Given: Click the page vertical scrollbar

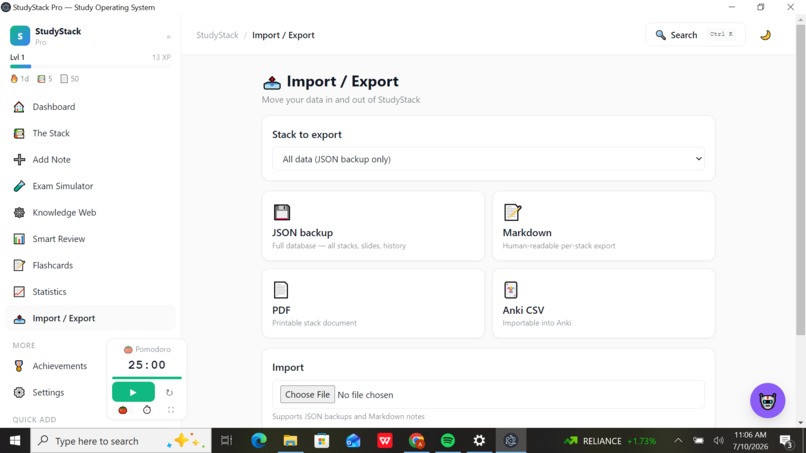Looking at the screenshot, I should (800, 180).
